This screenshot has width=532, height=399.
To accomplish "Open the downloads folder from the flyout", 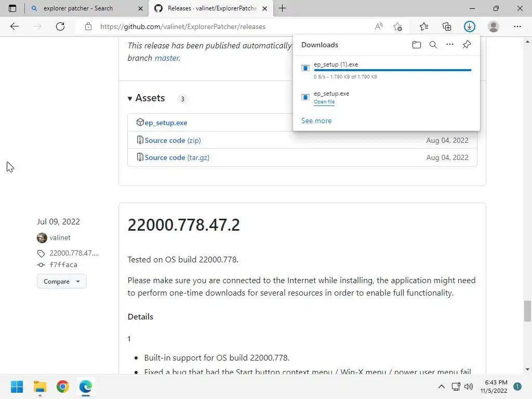I will [x=417, y=45].
